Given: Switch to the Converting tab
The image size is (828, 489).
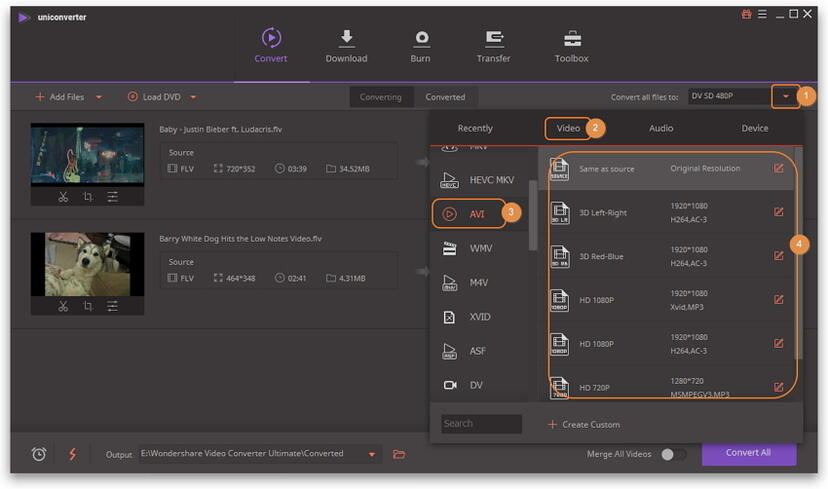Looking at the screenshot, I should pos(381,97).
